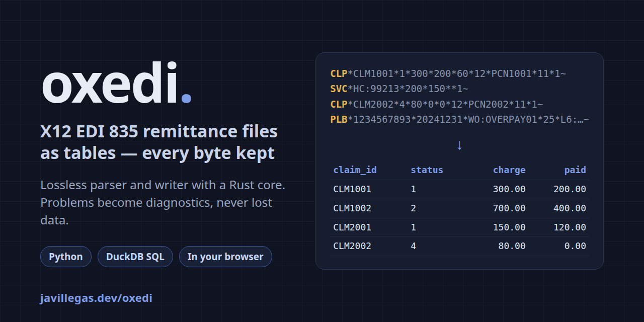The image size is (644, 322).
Task: Click the headline starting 'X12 EDI 835 remittance files'
Action: [159, 142]
